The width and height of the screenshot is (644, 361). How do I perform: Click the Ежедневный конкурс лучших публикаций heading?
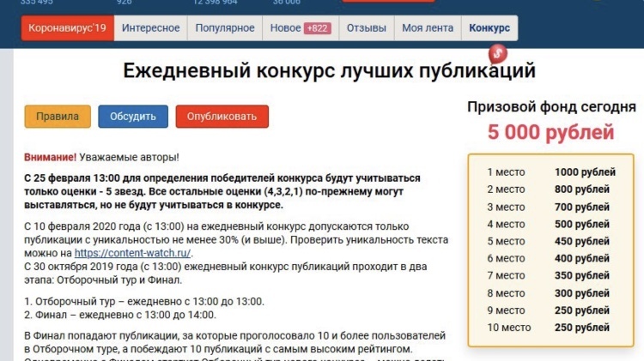(x=329, y=70)
